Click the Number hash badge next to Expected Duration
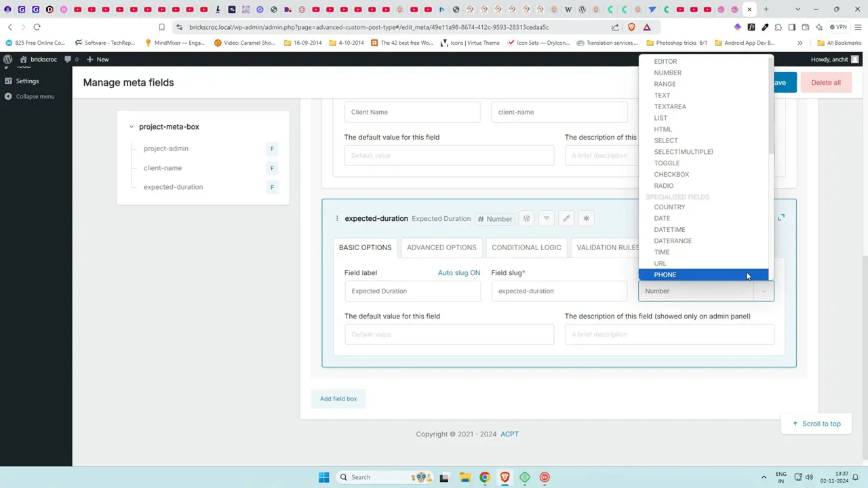 (495, 218)
